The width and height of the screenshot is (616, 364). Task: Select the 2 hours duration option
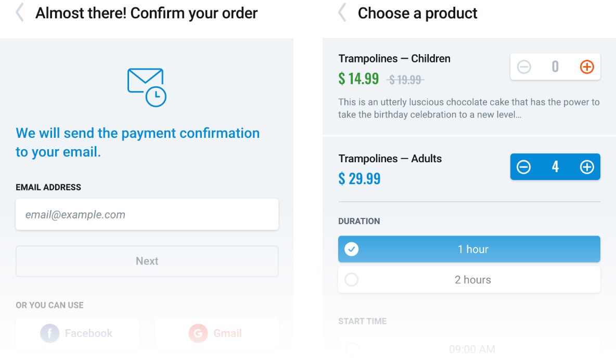pyautogui.click(x=469, y=280)
